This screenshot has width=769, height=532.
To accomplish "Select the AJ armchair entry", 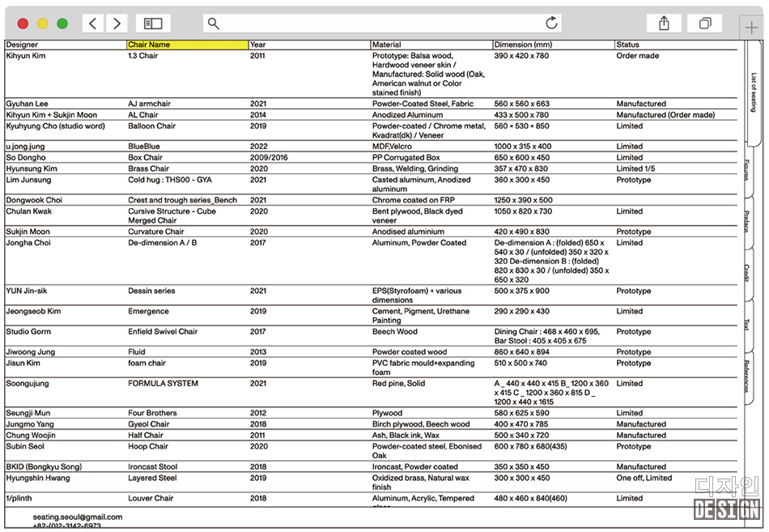I will pos(150,104).
